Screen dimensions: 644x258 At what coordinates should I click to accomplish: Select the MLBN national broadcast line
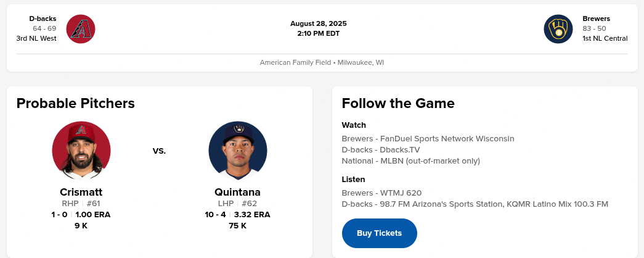click(410, 161)
